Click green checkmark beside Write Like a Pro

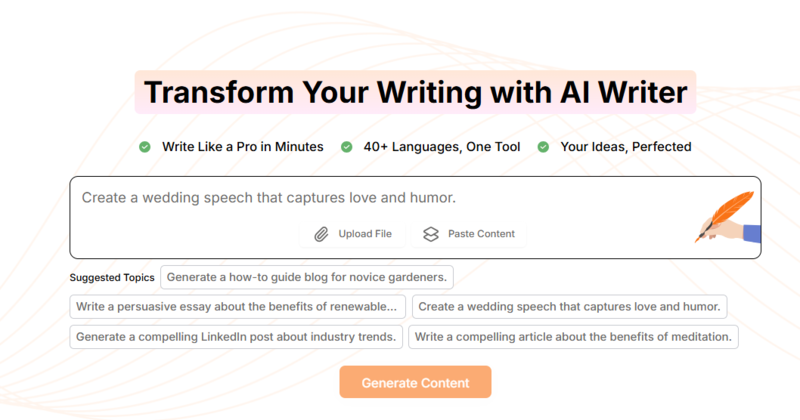[x=145, y=147]
